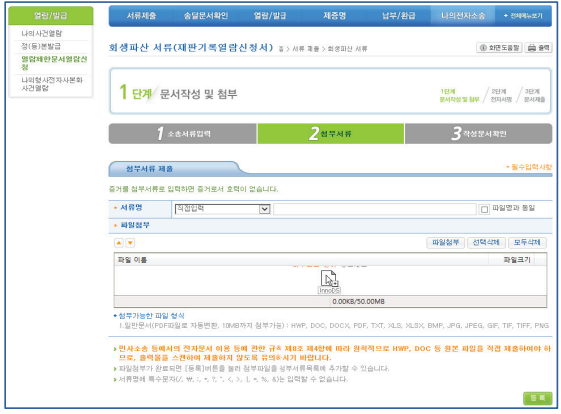The width and height of the screenshot is (561, 414).
Task: Open the 서류제출 top menu
Action: (141, 16)
